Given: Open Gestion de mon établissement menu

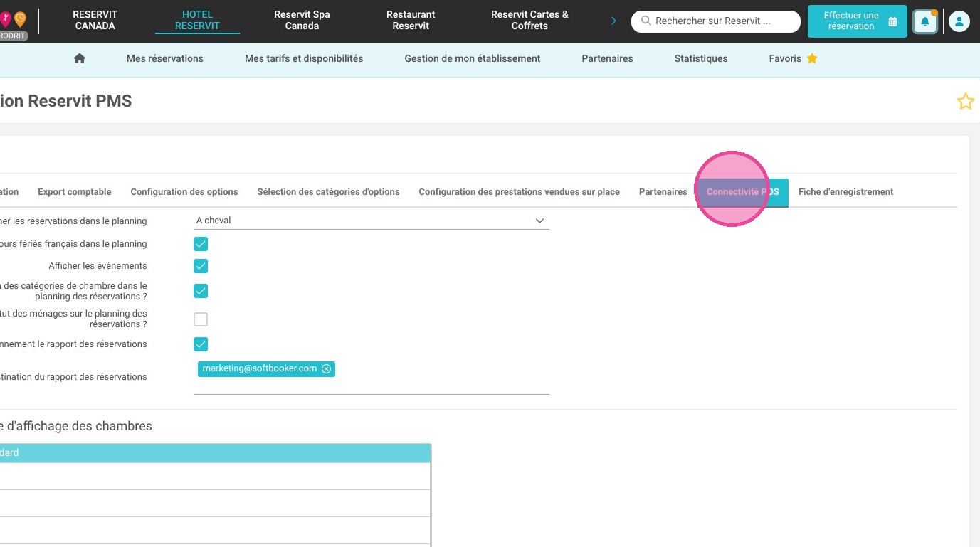Looking at the screenshot, I should coord(473,58).
